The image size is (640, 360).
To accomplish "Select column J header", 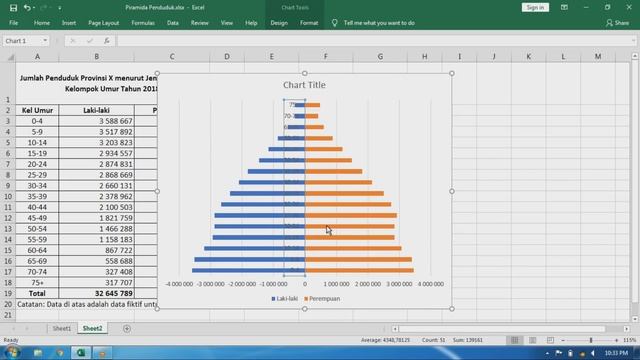I will click(x=494, y=56).
